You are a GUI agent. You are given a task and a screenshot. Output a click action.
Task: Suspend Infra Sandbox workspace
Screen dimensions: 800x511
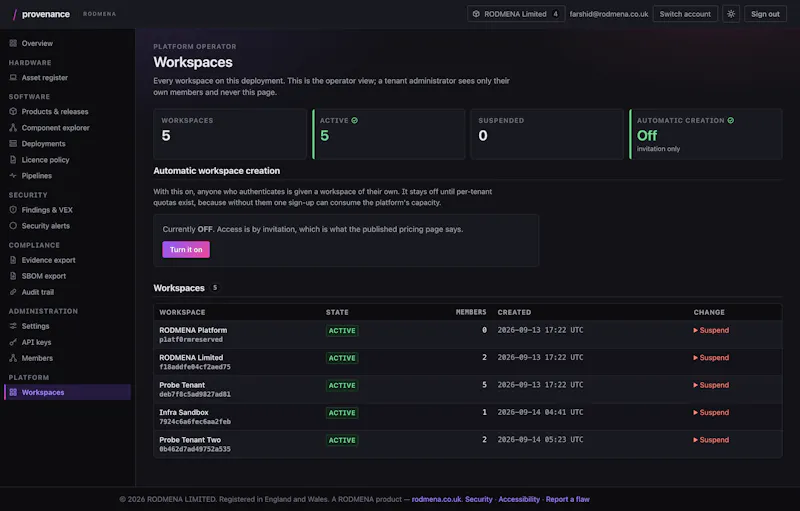(711, 413)
